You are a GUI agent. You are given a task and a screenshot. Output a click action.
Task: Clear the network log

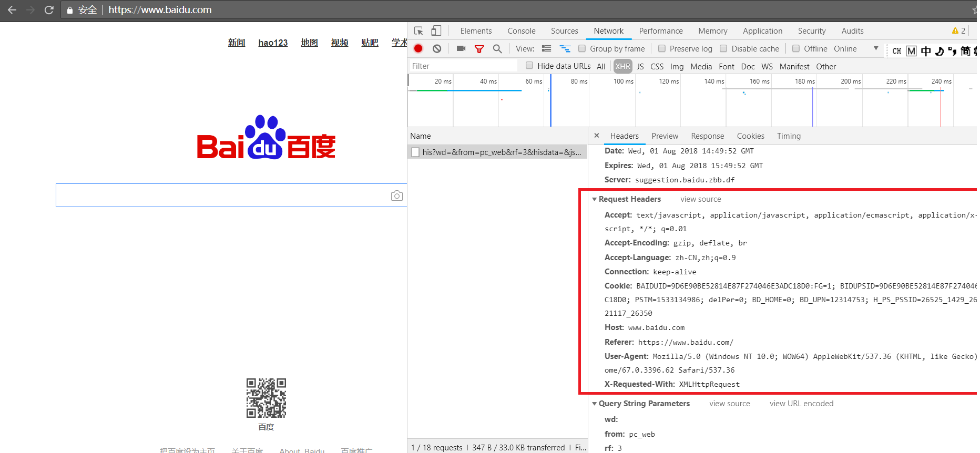(x=437, y=49)
